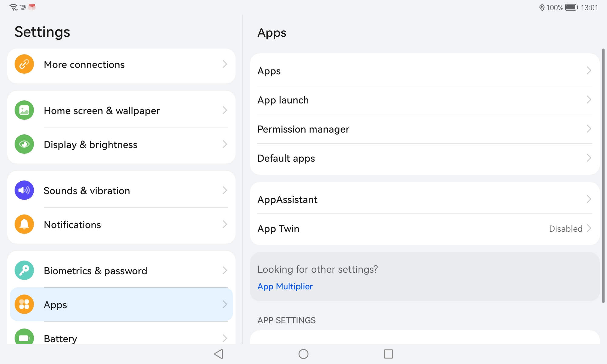This screenshot has height=364, width=607.
Task: Tap the battery indicator in status bar
Action: (571, 7)
